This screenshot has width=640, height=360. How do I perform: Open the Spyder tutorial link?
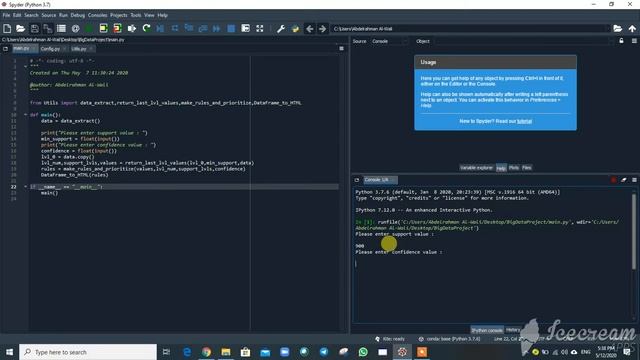[x=524, y=121]
